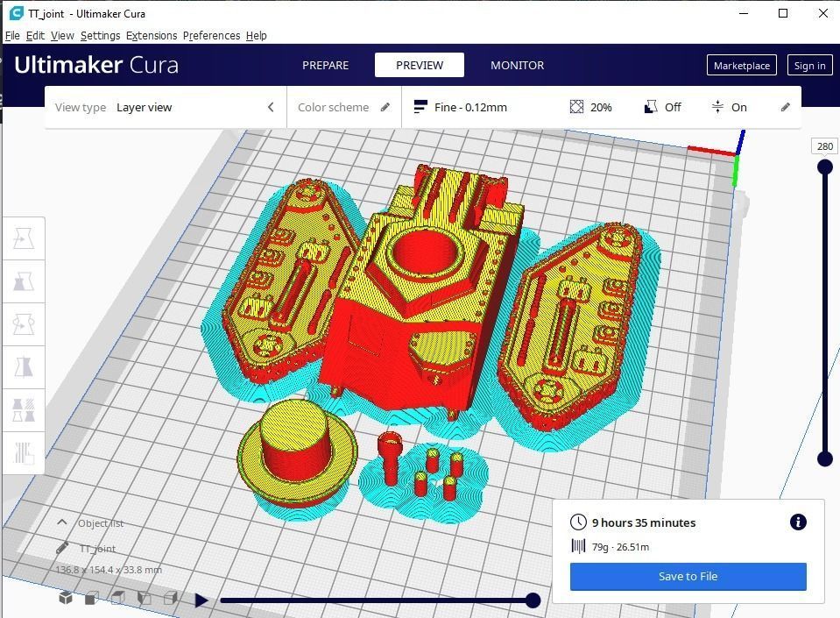Open the Preferences menu

[x=212, y=35]
